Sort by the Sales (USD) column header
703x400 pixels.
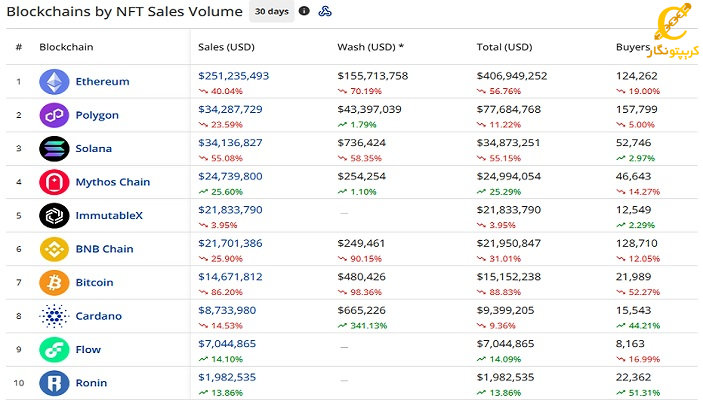(226, 47)
